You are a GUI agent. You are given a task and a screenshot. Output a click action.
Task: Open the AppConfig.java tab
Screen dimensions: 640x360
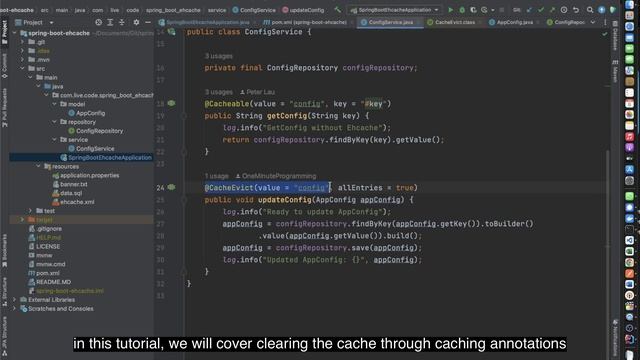coord(513,22)
